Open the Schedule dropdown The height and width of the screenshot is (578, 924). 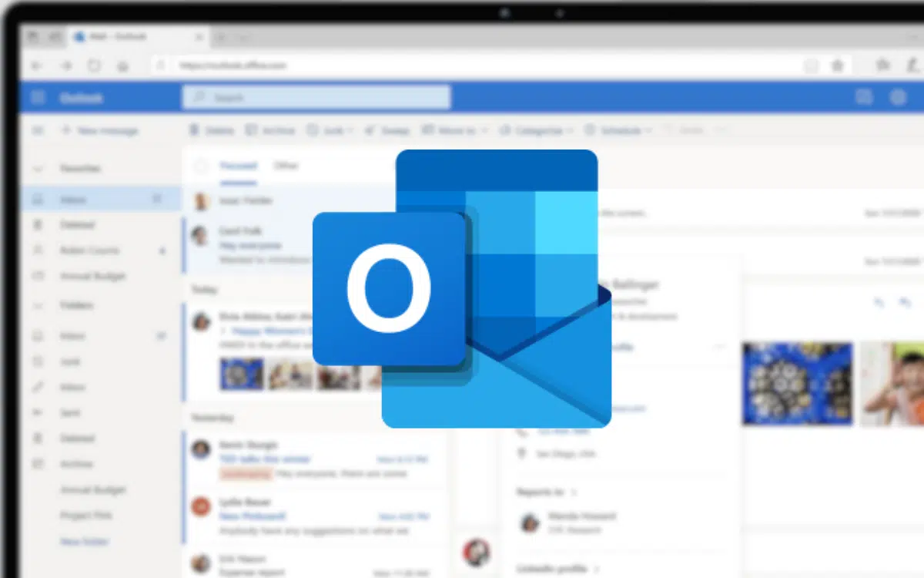click(618, 131)
